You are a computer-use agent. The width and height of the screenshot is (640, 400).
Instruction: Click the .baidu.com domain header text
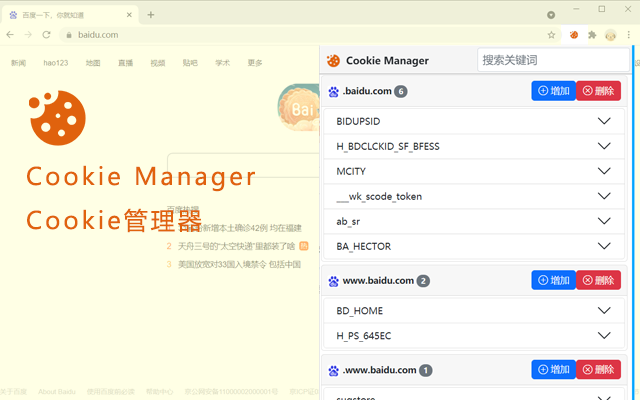367,91
